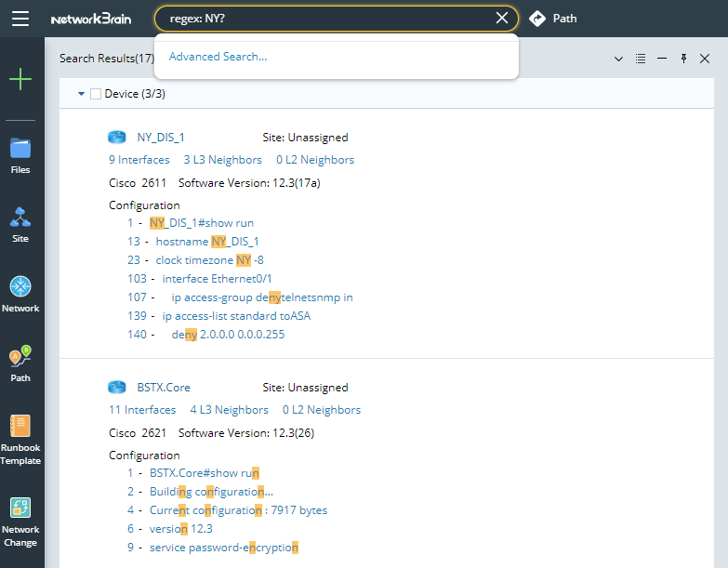Screen dimensions: 728x568
Task: Open line 'ip access-list standard toASA'
Action: click(x=236, y=316)
